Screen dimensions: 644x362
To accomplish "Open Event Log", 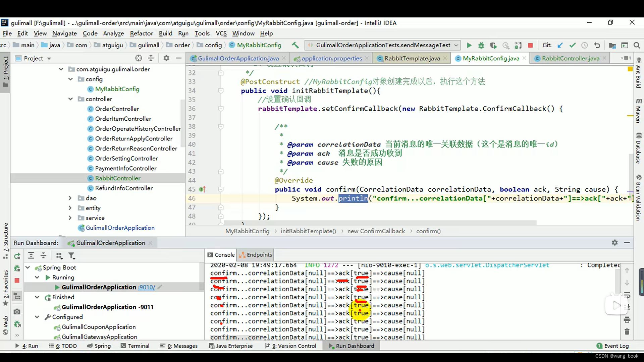I will tap(612, 346).
